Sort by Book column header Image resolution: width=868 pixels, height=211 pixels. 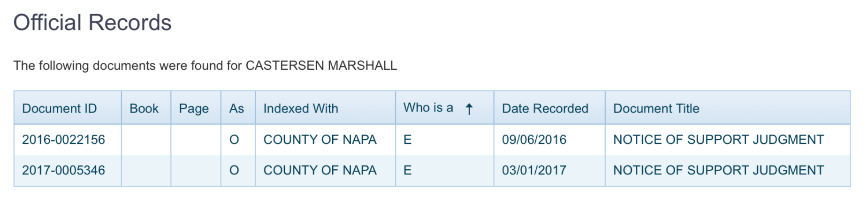(x=144, y=108)
